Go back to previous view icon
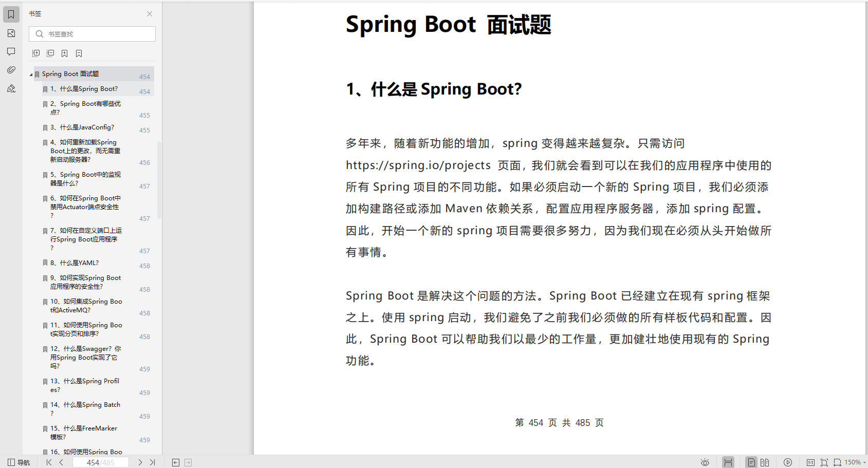The width and height of the screenshot is (868, 468). [176, 463]
